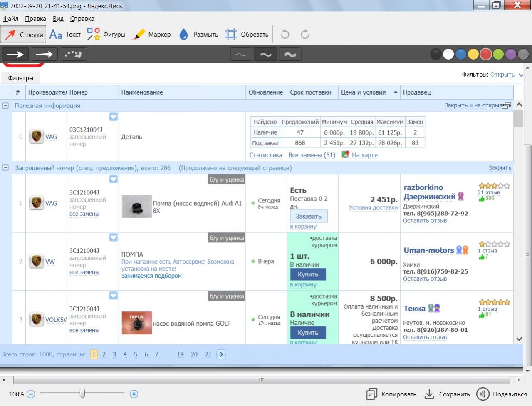Open Uman-motors seller link
The height and width of the screenshot is (406, 532).
click(x=428, y=250)
